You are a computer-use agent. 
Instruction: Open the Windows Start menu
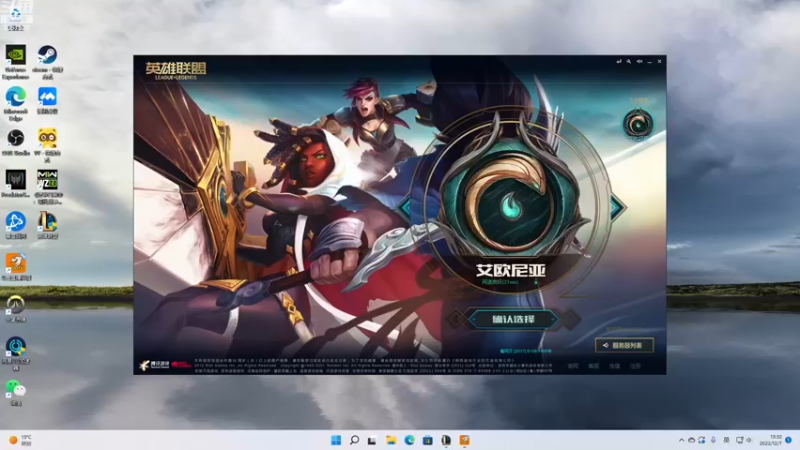click(x=336, y=440)
